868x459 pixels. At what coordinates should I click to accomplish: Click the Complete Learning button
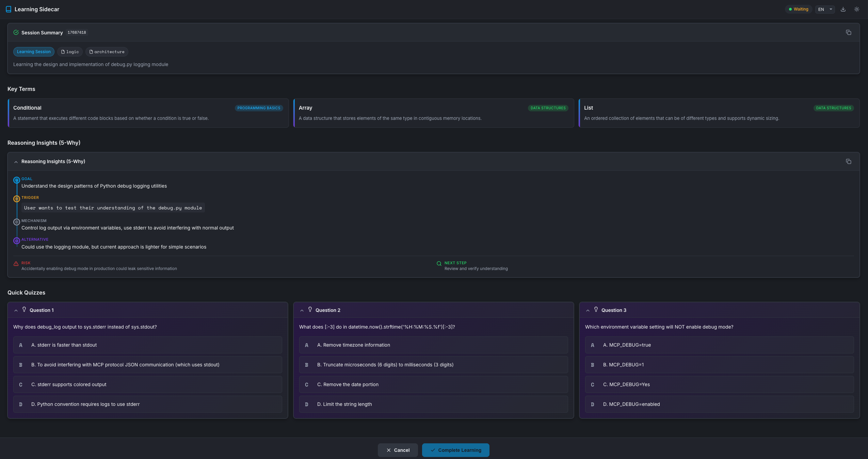click(x=455, y=450)
